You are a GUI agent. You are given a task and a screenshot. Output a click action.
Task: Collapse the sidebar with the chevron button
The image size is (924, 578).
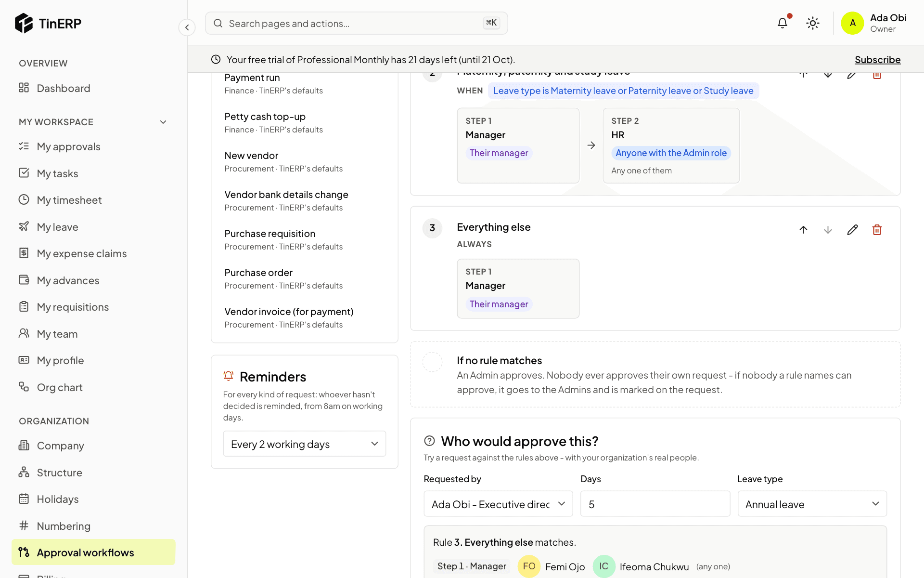point(187,27)
